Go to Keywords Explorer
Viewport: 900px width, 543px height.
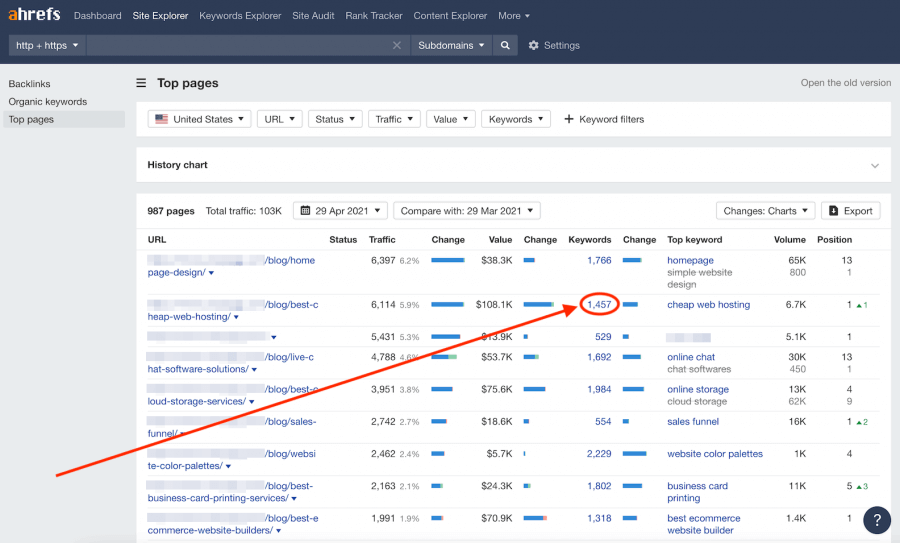240,15
